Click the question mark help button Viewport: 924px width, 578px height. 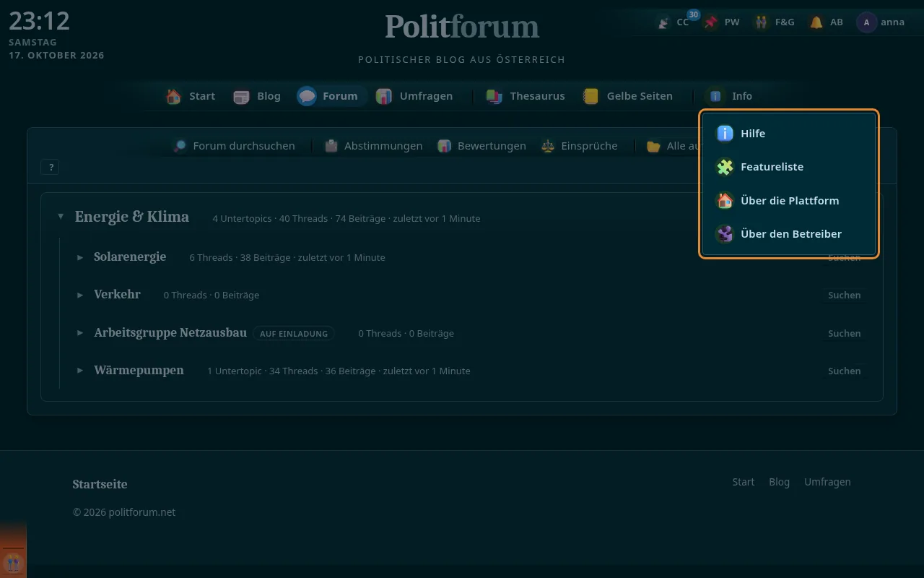pyautogui.click(x=50, y=167)
